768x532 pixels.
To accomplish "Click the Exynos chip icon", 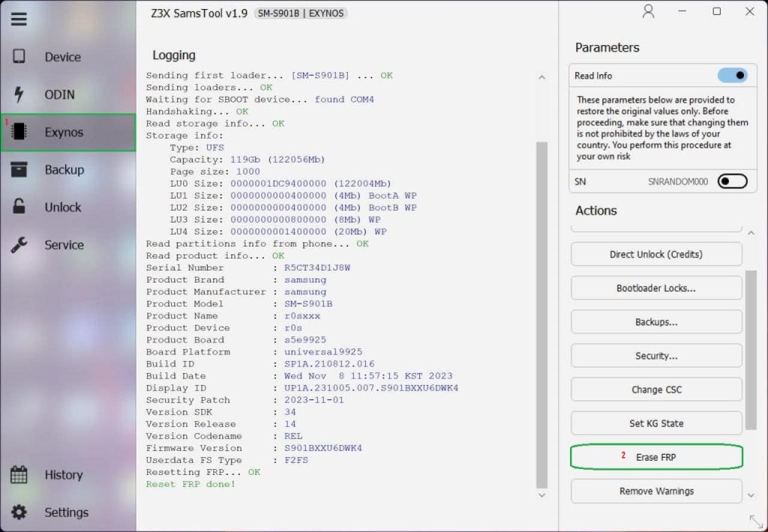I will [19, 132].
